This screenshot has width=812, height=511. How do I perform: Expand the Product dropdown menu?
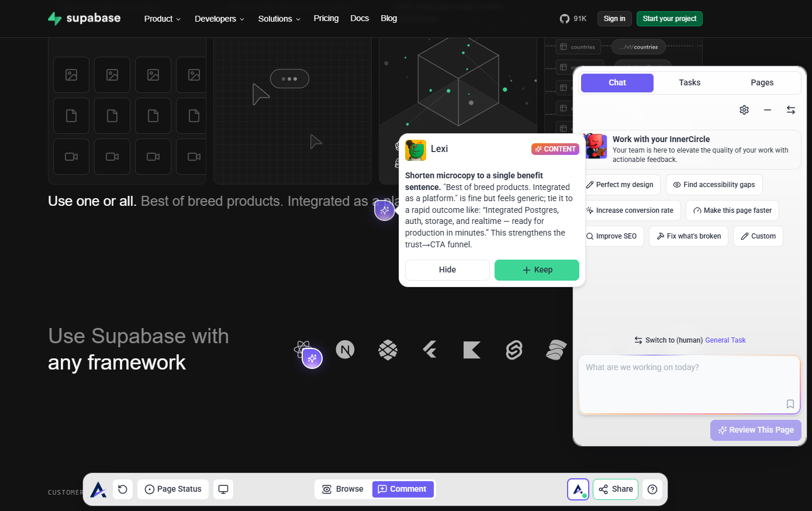coord(162,19)
